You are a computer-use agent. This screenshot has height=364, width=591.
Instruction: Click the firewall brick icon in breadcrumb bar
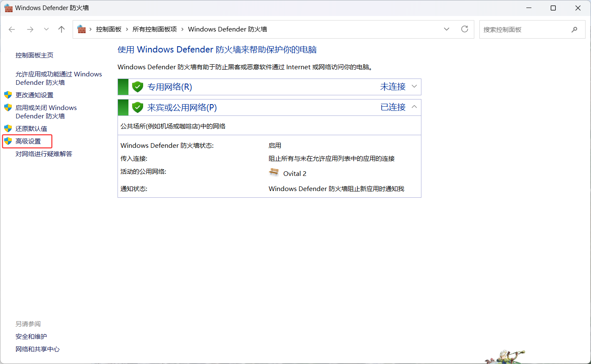click(x=81, y=29)
